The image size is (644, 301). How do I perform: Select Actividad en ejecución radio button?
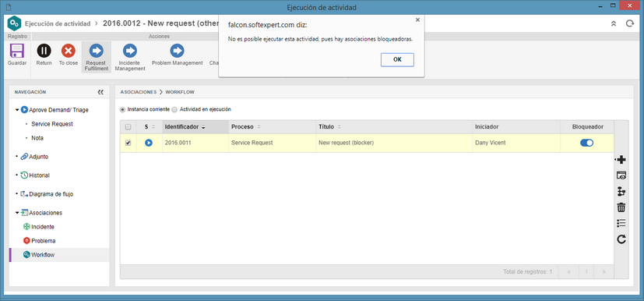point(174,110)
